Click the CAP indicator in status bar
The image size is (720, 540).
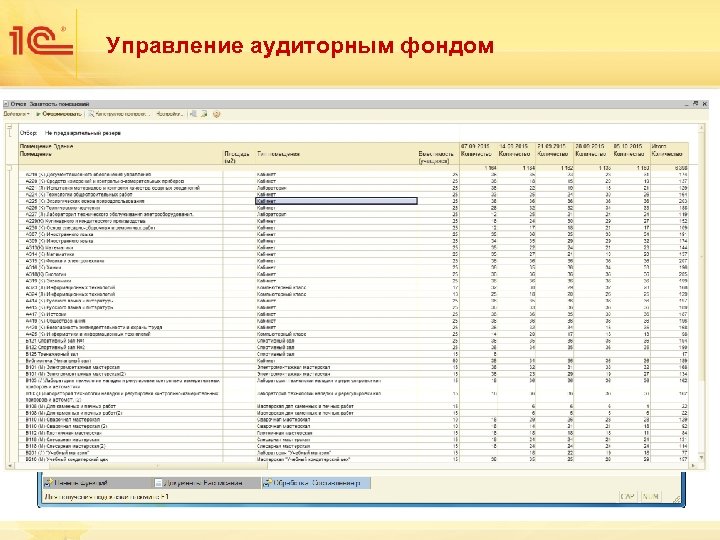(x=628, y=496)
